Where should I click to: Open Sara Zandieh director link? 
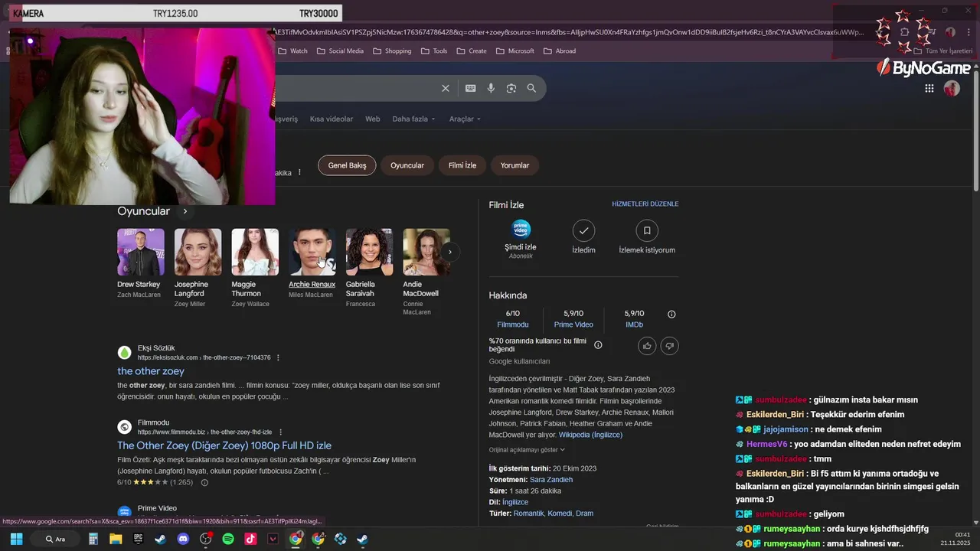tap(551, 480)
